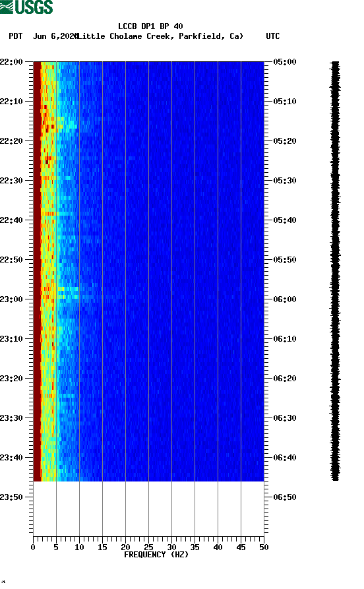
Task: Click the 'Little Cholame Creek, Parkfield, Ca' text
Action: 160,36
